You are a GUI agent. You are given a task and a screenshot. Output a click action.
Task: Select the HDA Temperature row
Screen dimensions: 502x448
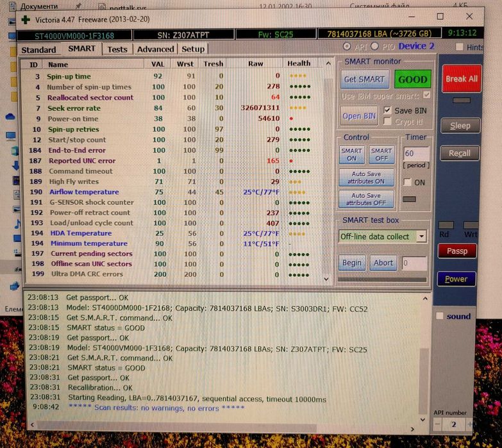coord(172,233)
